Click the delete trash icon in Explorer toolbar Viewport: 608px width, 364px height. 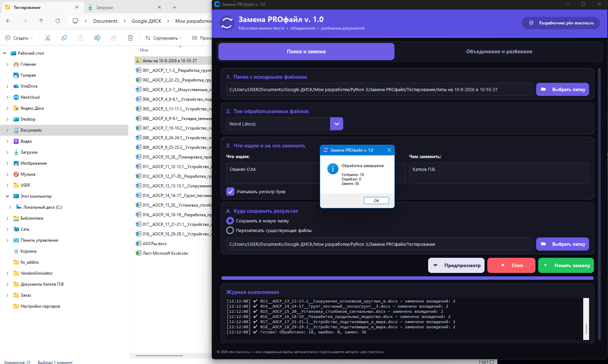(x=130, y=38)
